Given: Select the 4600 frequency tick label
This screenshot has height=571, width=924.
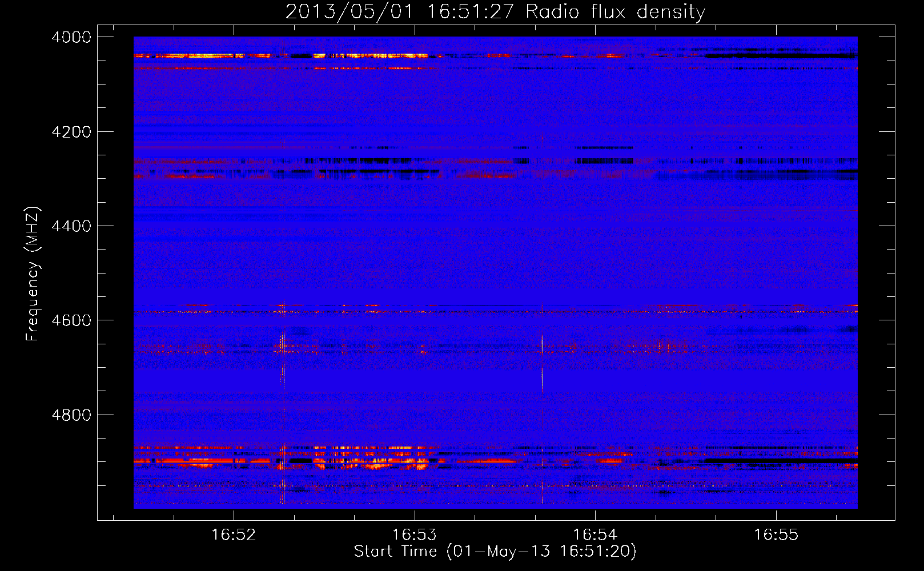Looking at the screenshot, I should click(x=71, y=320).
